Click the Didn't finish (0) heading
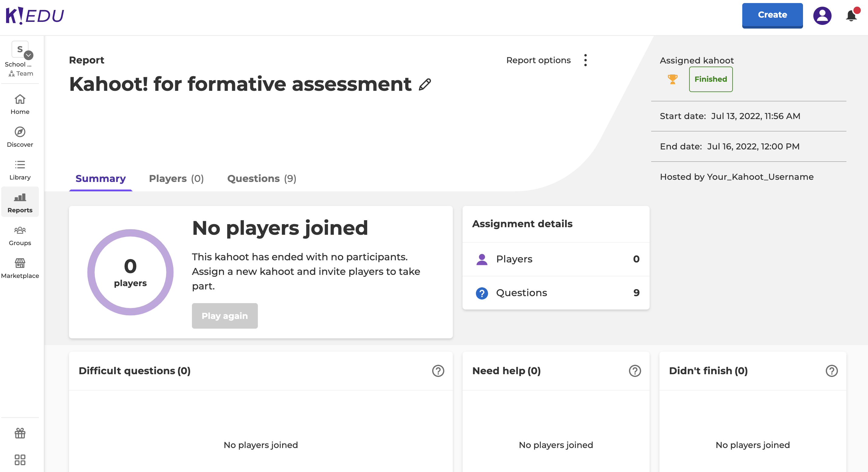Image resolution: width=868 pixels, height=472 pixels. tap(708, 371)
